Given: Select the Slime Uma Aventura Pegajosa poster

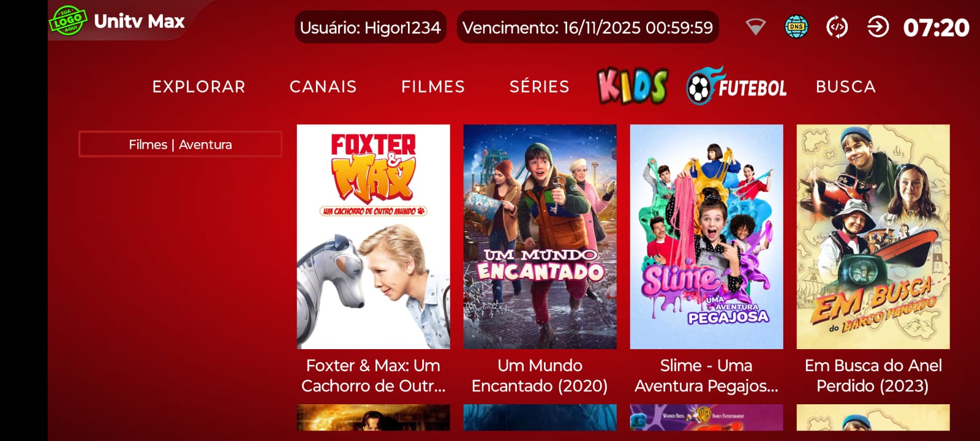Looking at the screenshot, I should (x=707, y=237).
